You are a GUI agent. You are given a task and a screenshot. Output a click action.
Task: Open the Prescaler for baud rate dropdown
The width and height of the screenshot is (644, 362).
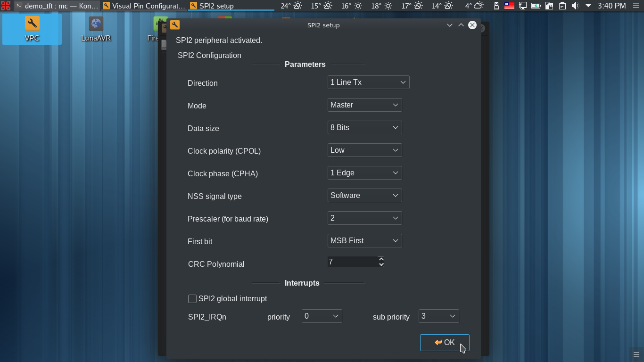click(x=364, y=218)
